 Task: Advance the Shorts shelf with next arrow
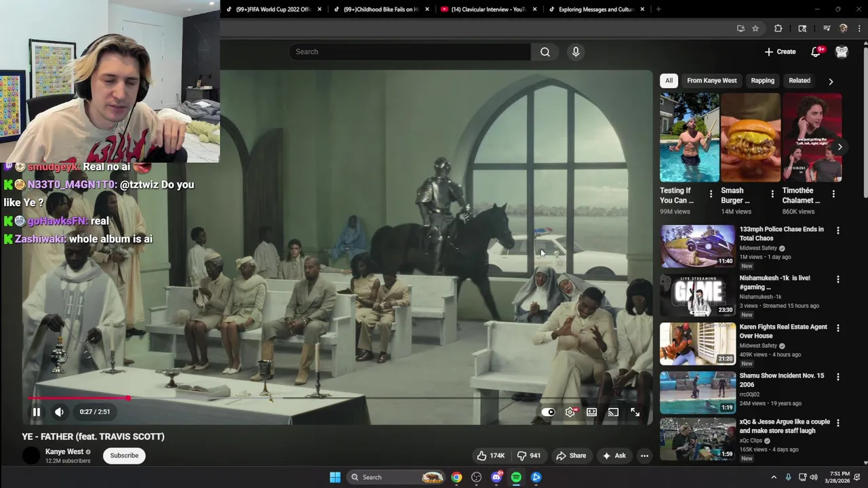(x=840, y=146)
